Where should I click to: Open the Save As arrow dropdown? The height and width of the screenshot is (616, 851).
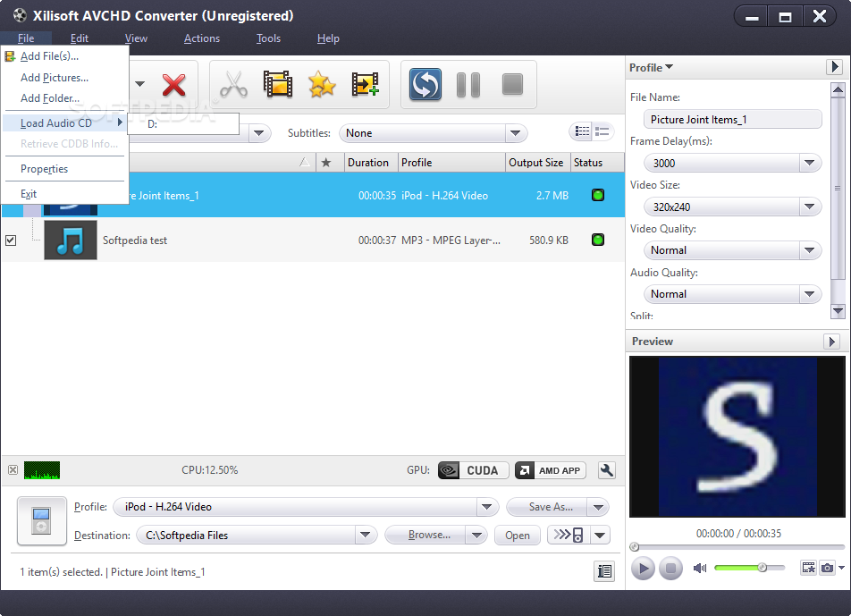point(599,507)
